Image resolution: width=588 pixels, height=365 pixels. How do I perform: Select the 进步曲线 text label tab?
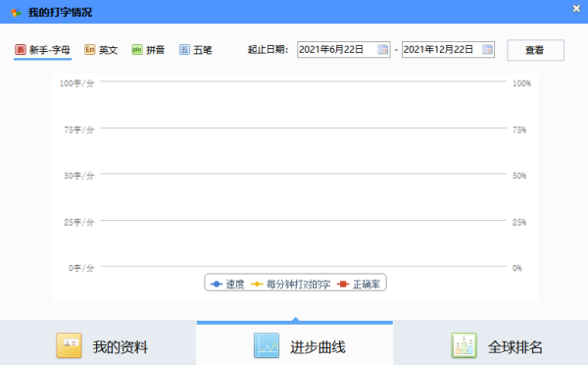[318, 346]
